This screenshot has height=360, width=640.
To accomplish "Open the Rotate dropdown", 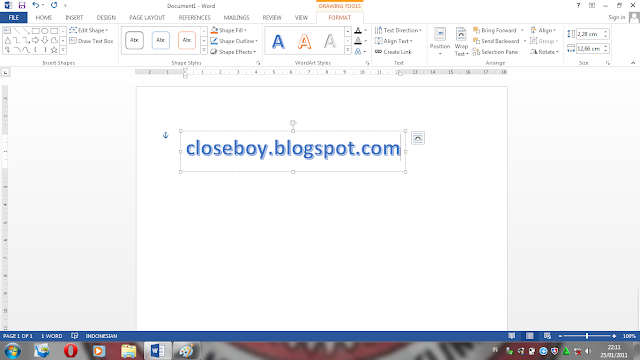I will 544,52.
